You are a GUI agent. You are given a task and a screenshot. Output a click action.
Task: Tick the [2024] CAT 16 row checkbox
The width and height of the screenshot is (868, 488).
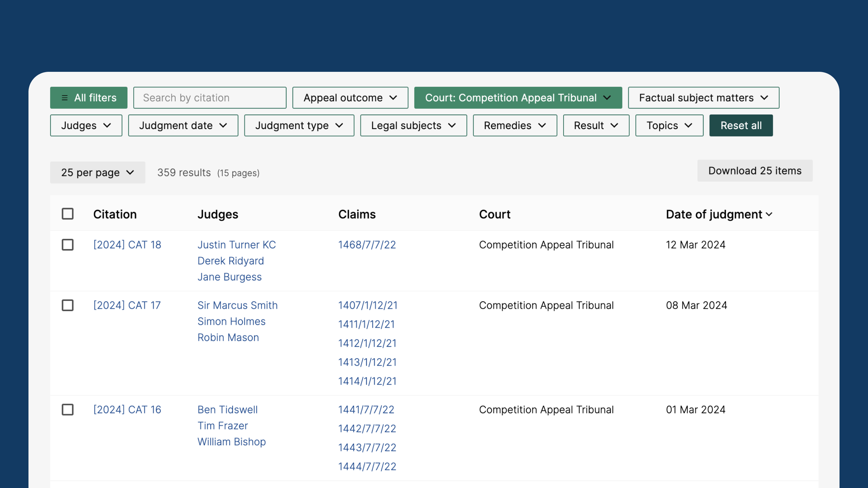tap(68, 410)
